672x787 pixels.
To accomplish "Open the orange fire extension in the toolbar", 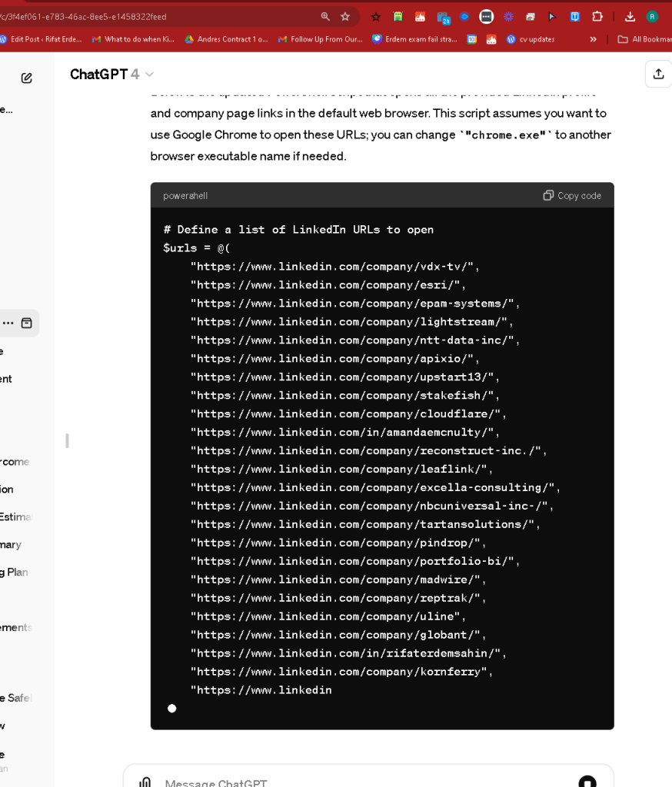I will click(420, 17).
